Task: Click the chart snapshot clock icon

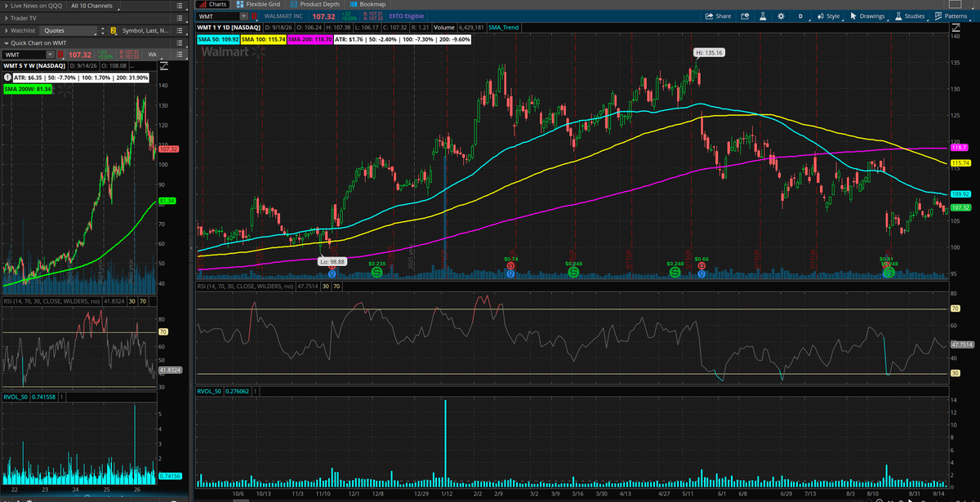Action: click(745, 16)
